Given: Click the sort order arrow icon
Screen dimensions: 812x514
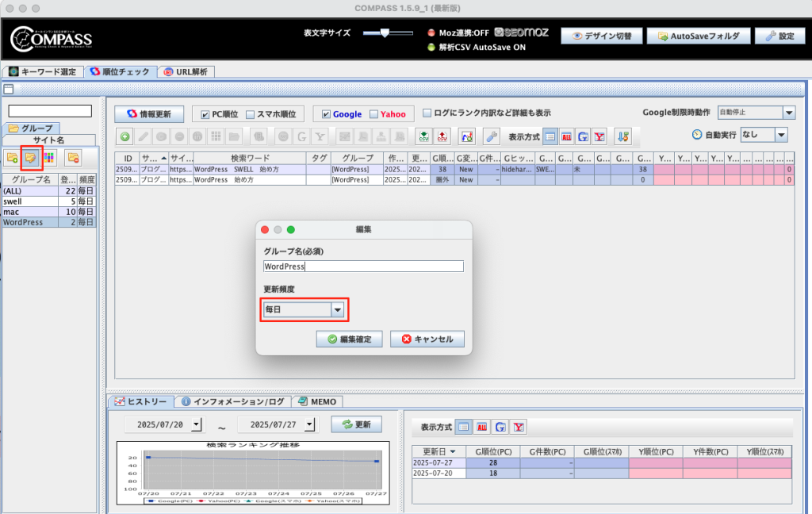Looking at the screenshot, I should (x=623, y=136).
